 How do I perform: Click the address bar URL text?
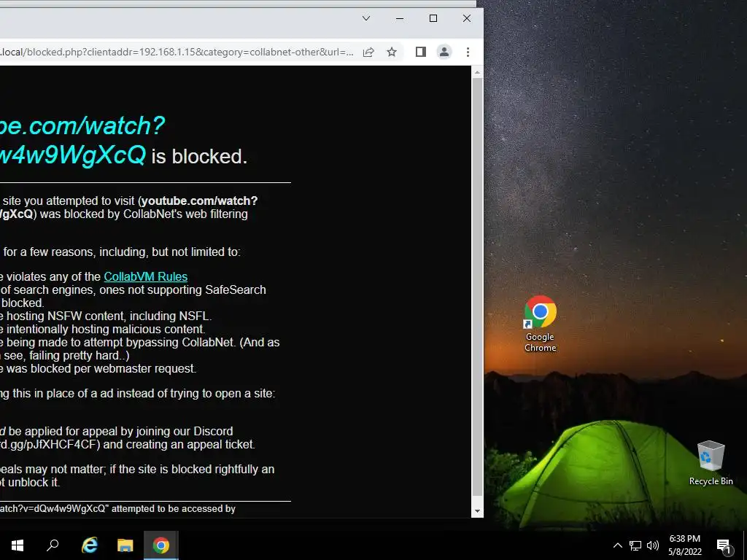pyautogui.click(x=177, y=52)
